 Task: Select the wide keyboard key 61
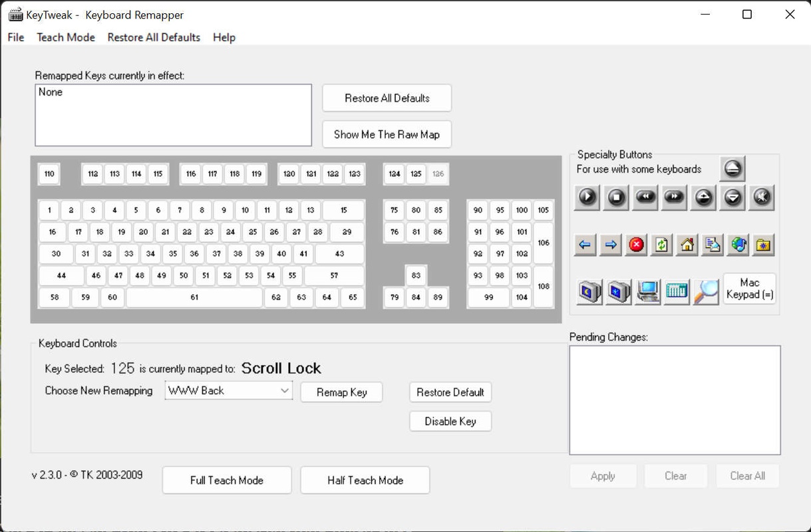tap(194, 297)
